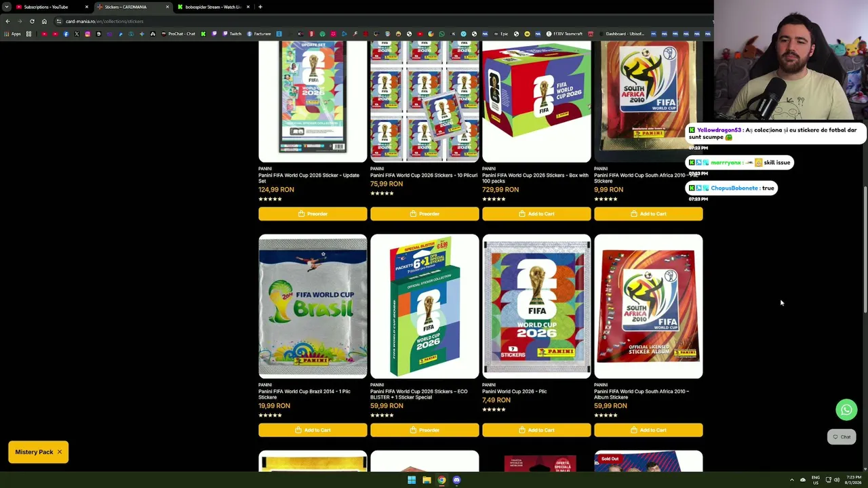The image size is (868, 488).
Task: Open the 10 Plicuri sticker packs image
Action: [425, 101]
